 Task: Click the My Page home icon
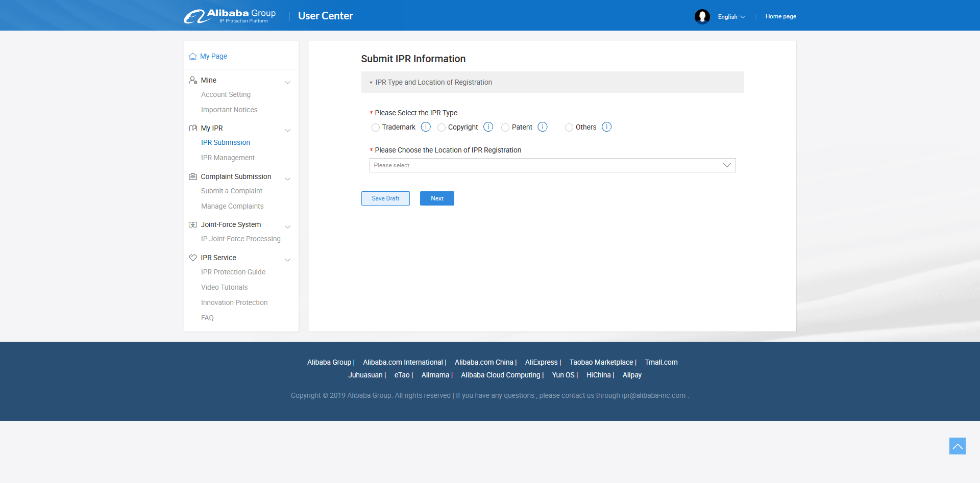click(x=192, y=56)
